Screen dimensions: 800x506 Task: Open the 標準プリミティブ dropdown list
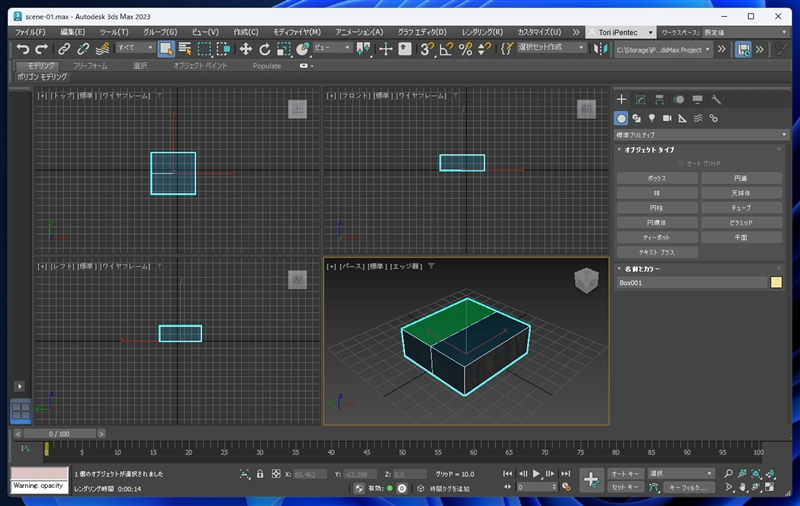(700, 134)
